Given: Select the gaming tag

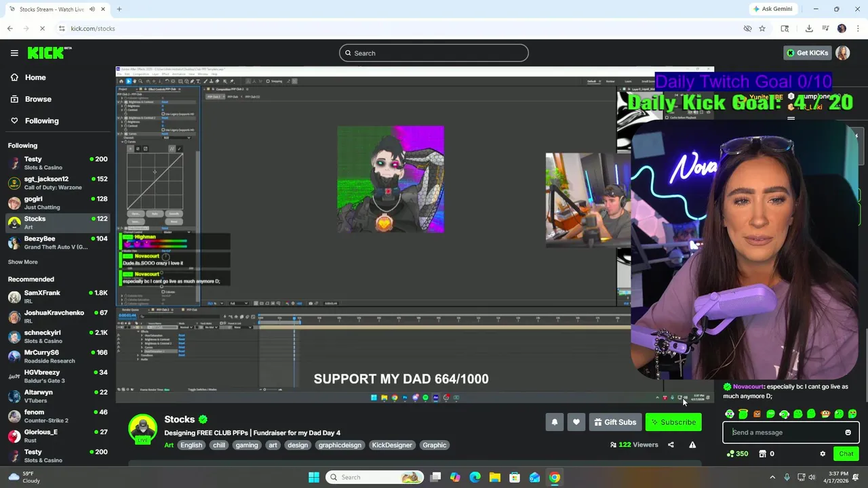Looking at the screenshot, I should 247,445.
